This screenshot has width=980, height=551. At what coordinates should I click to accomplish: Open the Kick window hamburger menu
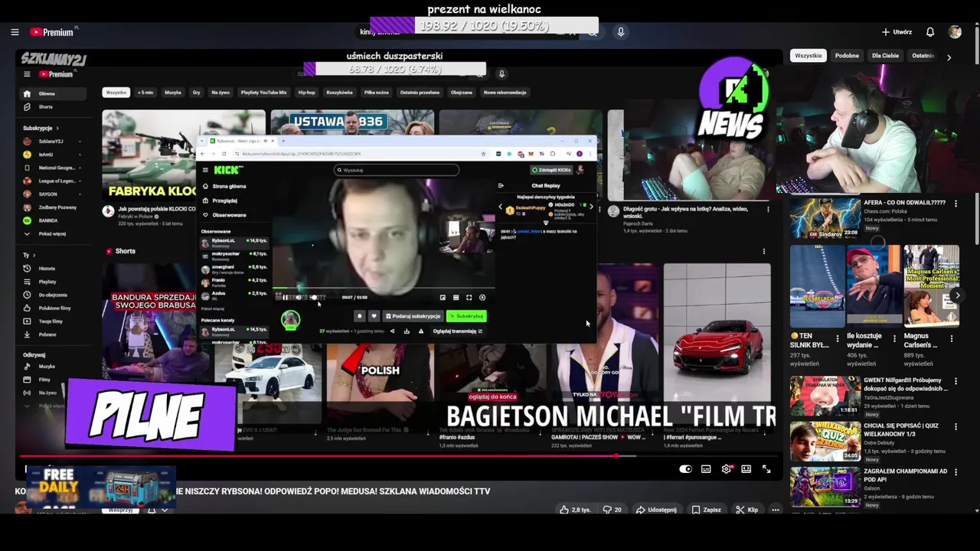tap(205, 170)
